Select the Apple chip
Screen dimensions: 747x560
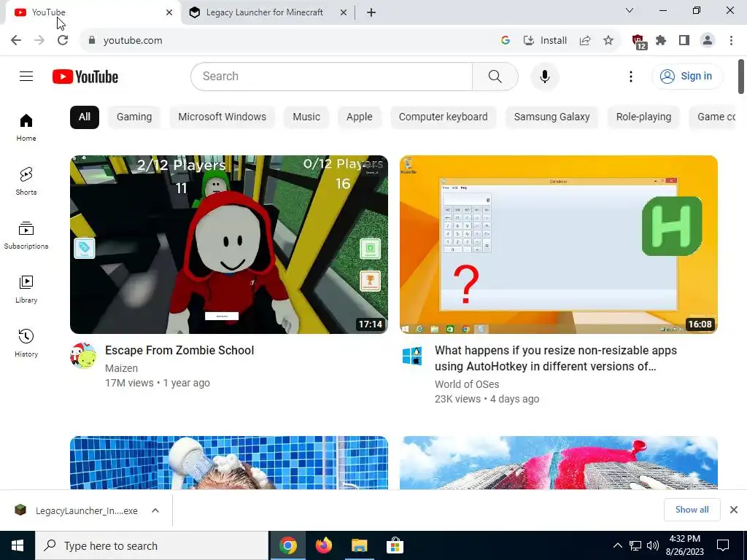click(360, 117)
